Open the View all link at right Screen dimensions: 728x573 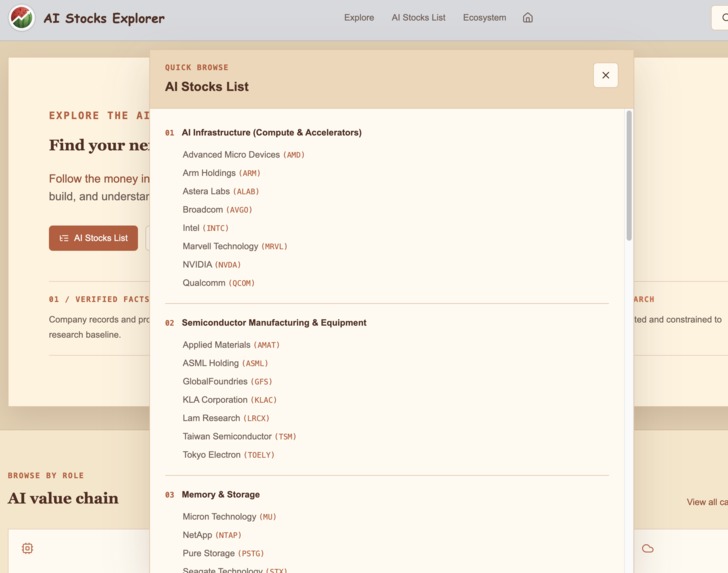click(x=707, y=502)
